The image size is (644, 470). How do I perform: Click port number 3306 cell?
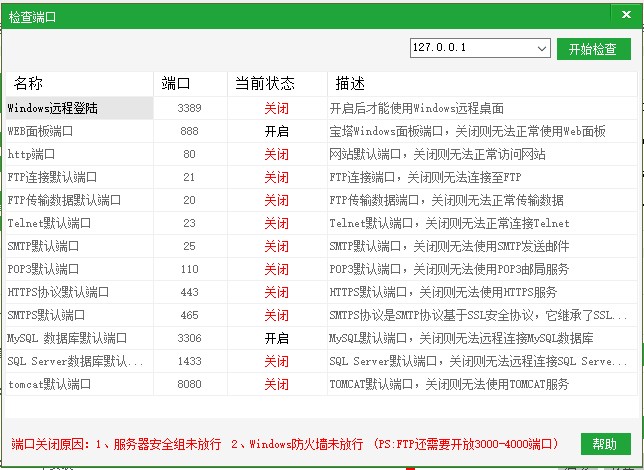[189, 339]
